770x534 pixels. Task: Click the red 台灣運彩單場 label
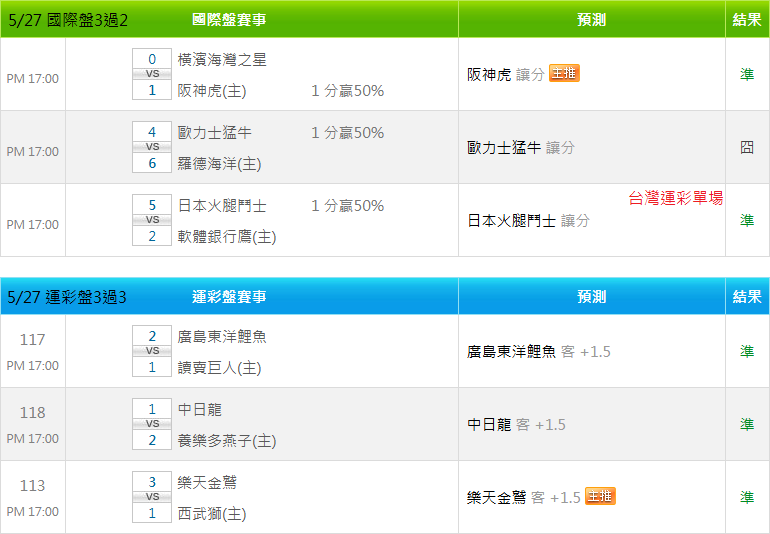676,198
